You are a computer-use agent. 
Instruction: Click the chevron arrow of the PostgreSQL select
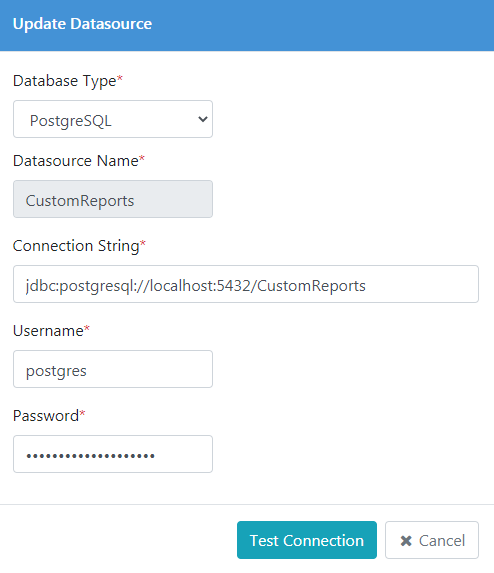pos(203,119)
